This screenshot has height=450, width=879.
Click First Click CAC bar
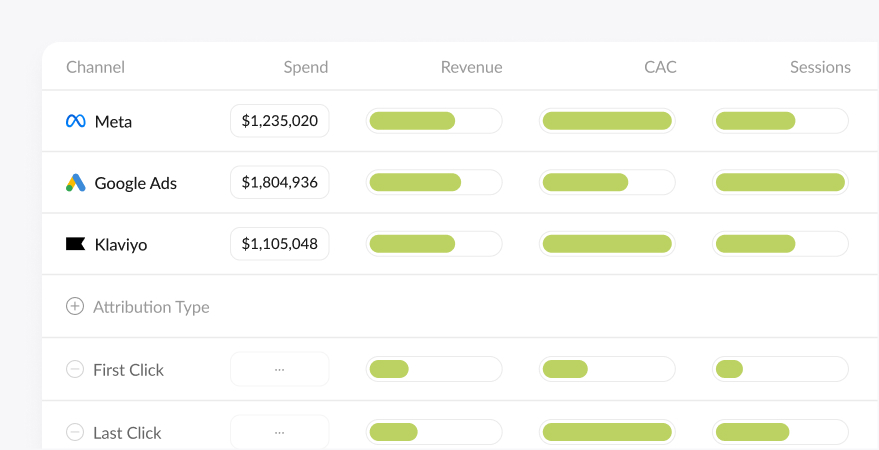tap(607, 369)
